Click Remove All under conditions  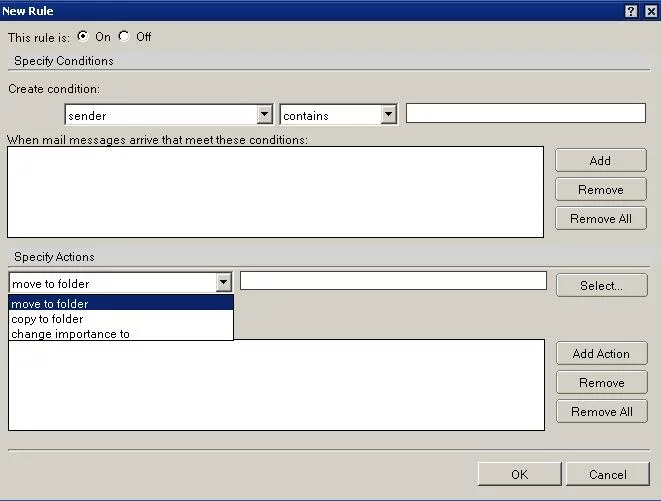click(x=601, y=219)
